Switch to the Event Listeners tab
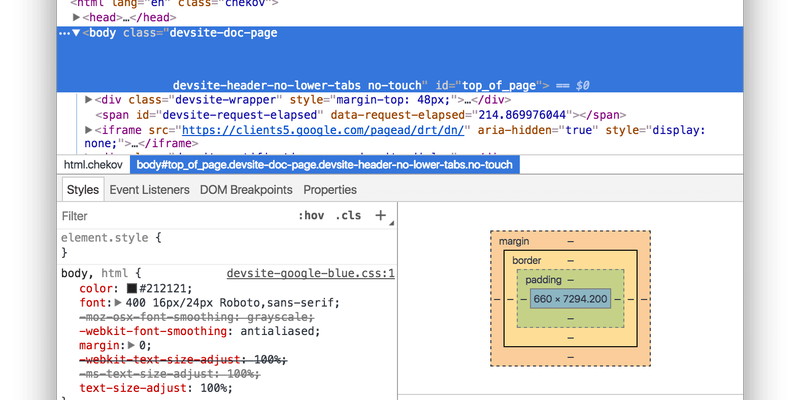The image size is (800, 400). (149, 189)
